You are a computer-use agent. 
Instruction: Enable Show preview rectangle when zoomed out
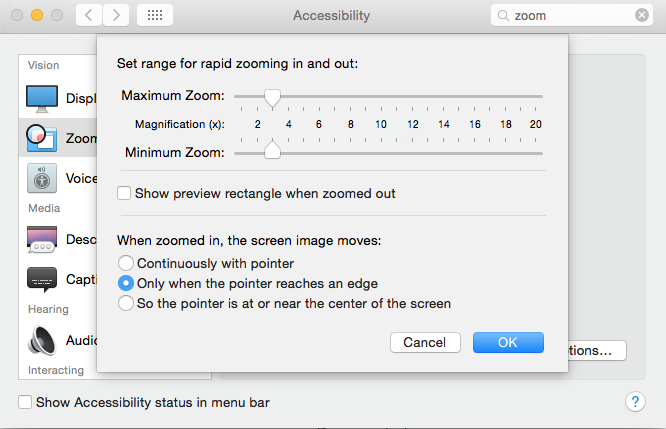click(x=125, y=193)
